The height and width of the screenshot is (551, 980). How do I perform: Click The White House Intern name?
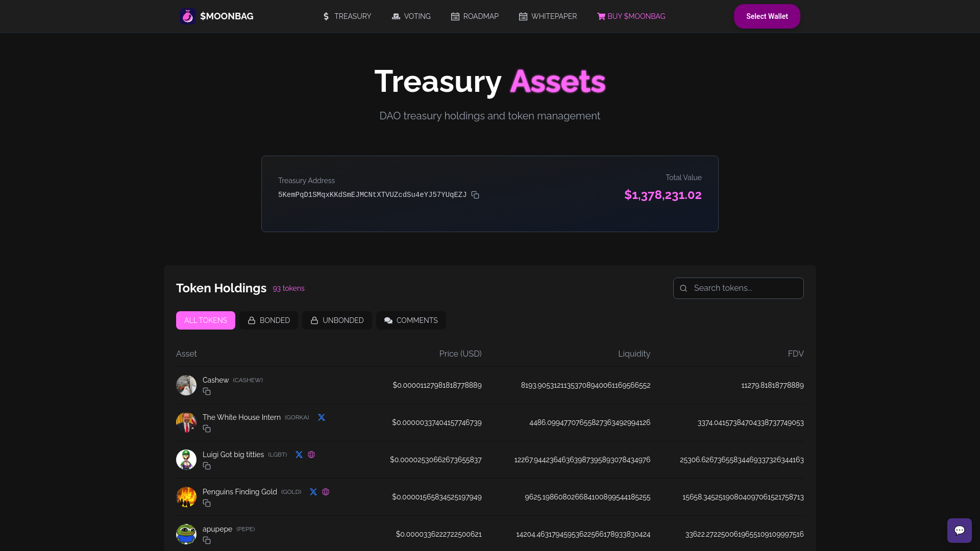point(241,417)
